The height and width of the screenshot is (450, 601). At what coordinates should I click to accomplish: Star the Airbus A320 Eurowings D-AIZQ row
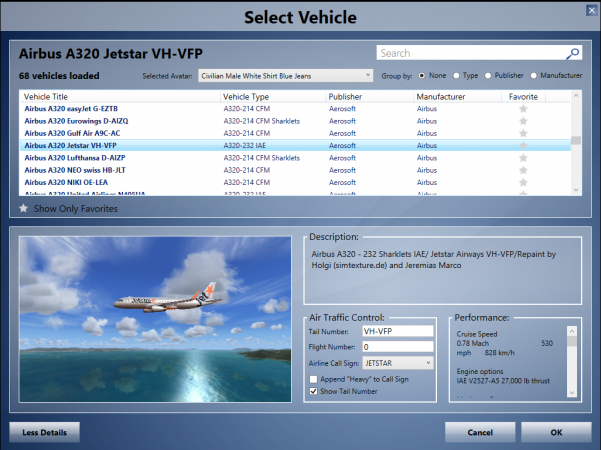(x=522, y=120)
